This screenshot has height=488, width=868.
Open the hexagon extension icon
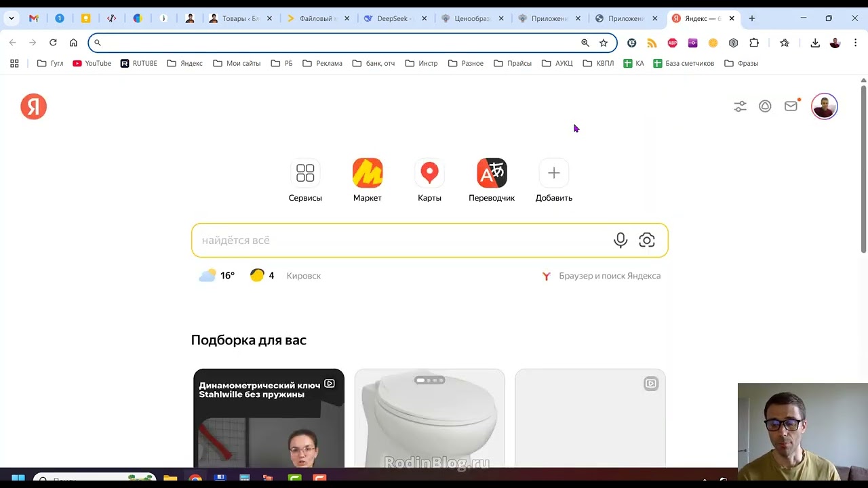(733, 43)
